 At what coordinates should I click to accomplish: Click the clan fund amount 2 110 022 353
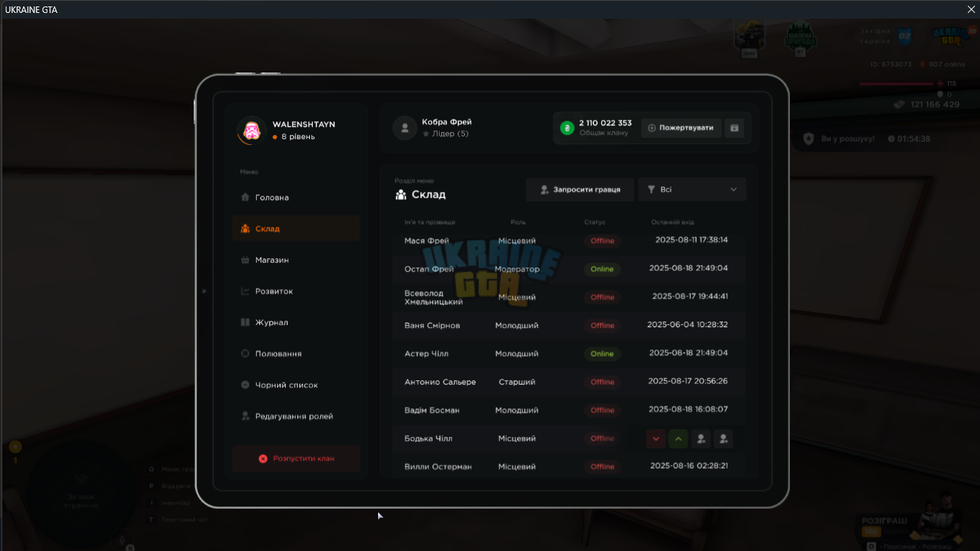click(x=606, y=123)
